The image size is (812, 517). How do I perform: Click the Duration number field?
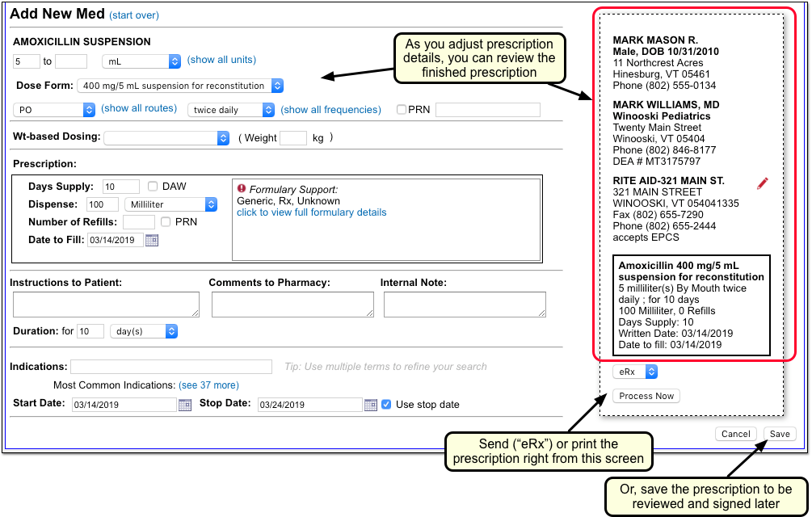90,331
